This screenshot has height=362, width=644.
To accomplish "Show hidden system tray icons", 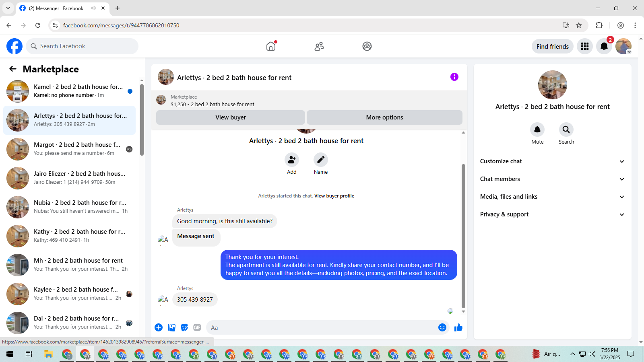I will [x=572, y=354].
